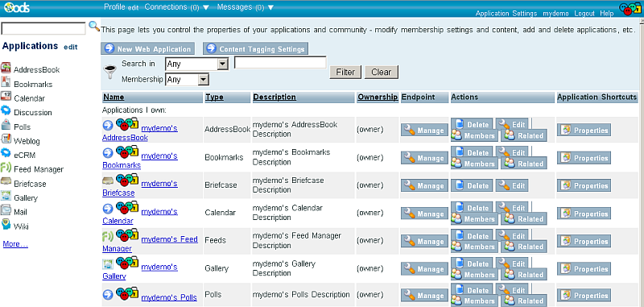This screenshot has height=307, width=644.
Task: Click the Clear button
Action: click(381, 72)
